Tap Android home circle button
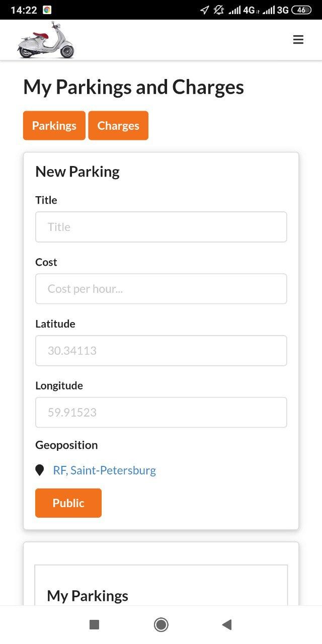This screenshot has height=644, width=322. pyautogui.click(x=161, y=625)
